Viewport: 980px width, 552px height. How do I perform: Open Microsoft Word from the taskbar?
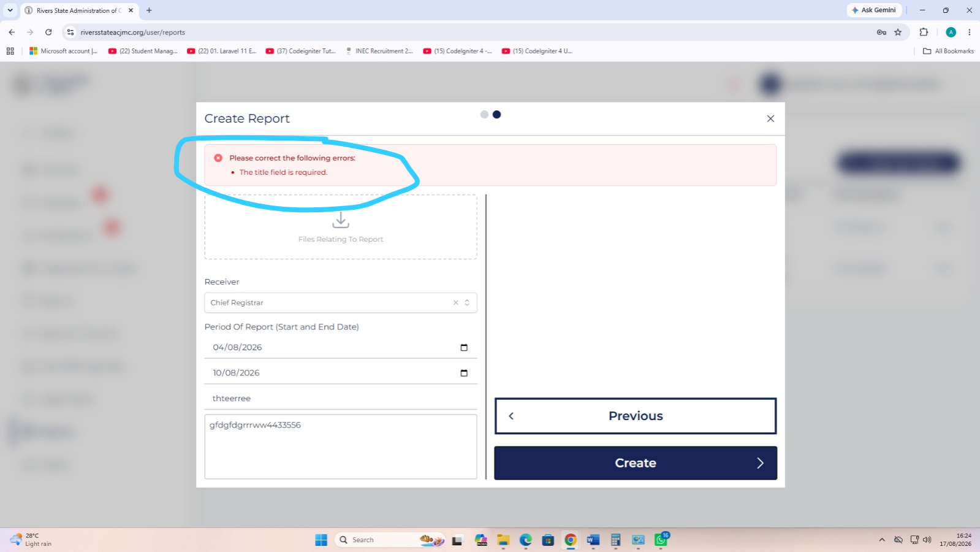click(x=593, y=540)
